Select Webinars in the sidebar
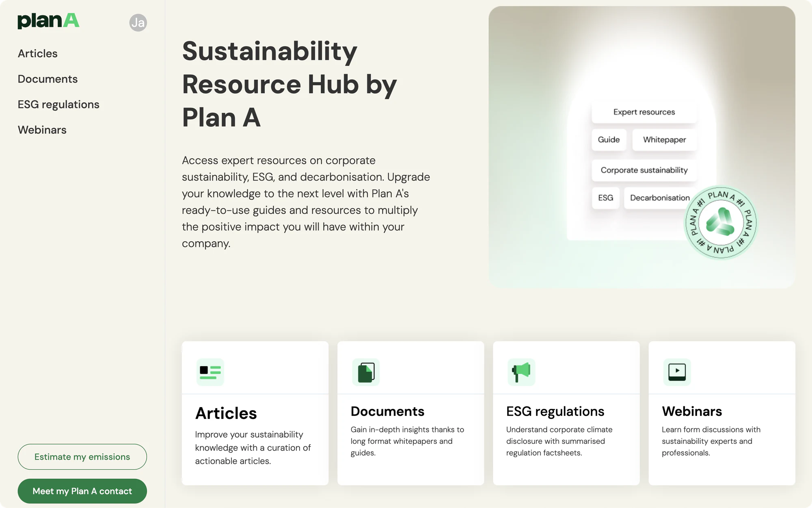The image size is (812, 508). click(42, 130)
